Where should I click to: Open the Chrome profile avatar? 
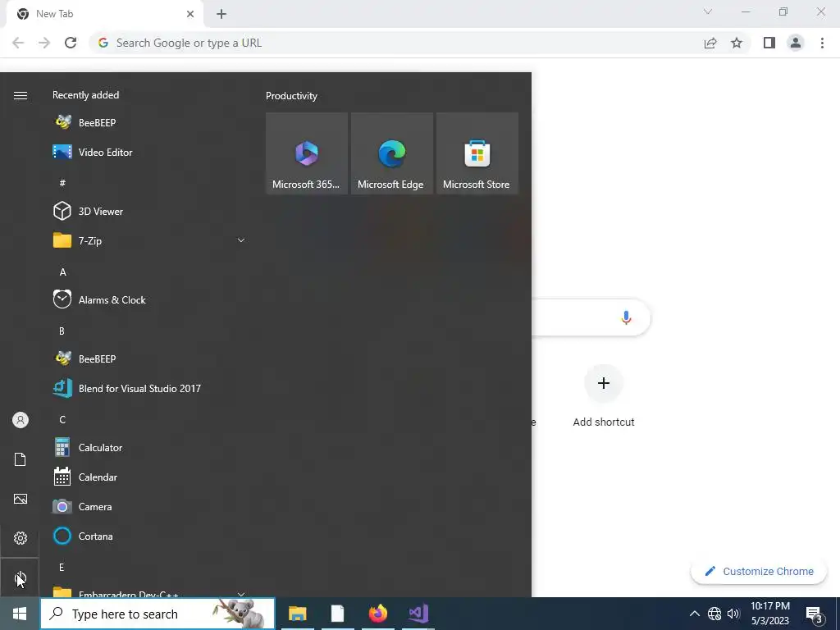(x=796, y=43)
